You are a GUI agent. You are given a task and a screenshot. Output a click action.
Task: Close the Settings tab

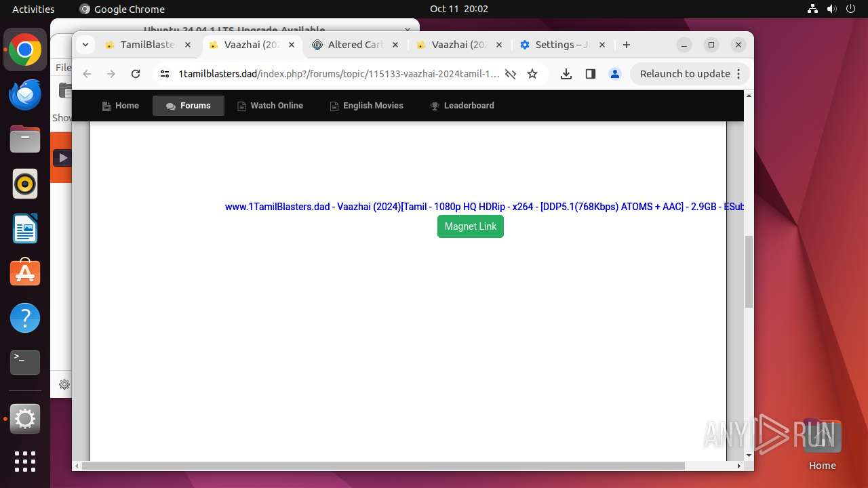[602, 45]
